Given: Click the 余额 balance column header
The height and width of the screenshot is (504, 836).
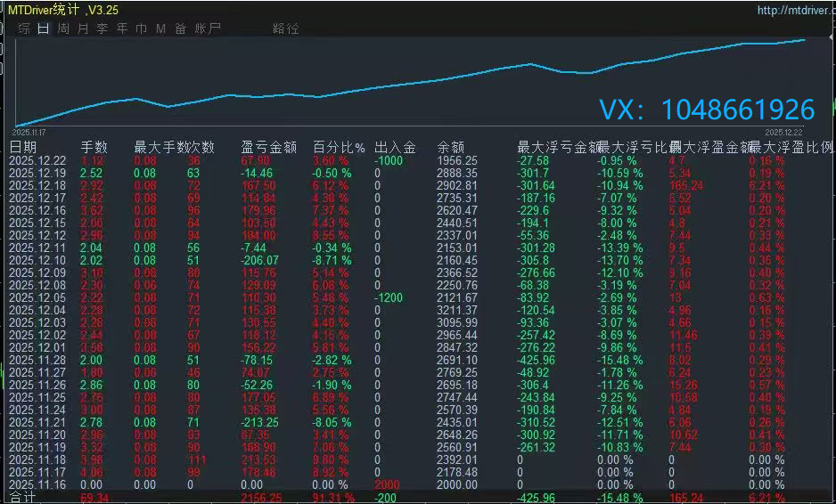Looking at the screenshot, I should (x=451, y=147).
